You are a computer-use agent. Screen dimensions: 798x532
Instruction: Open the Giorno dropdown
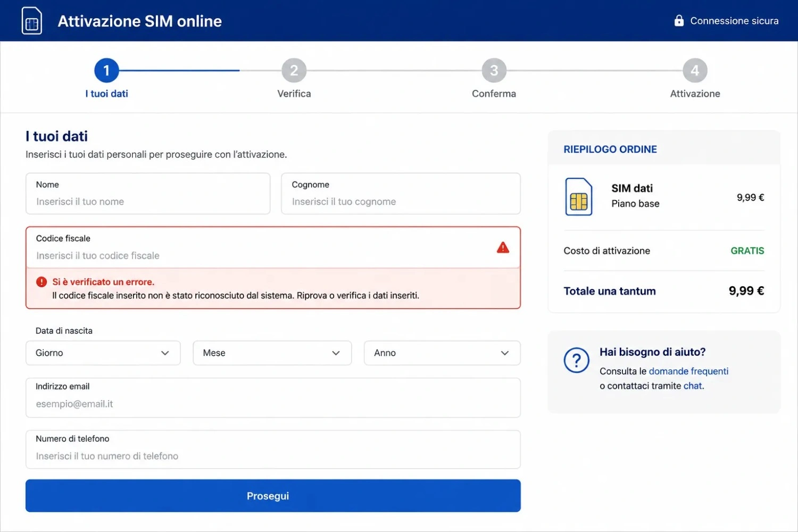click(103, 353)
